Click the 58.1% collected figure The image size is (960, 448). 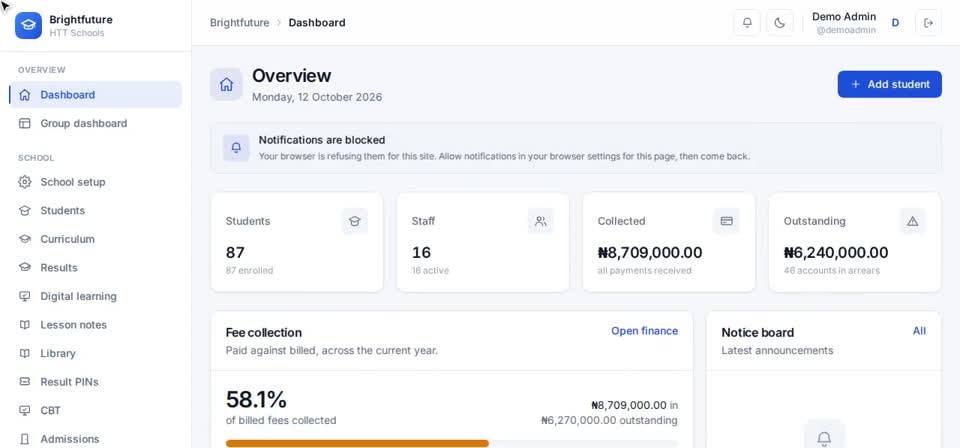(256, 400)
